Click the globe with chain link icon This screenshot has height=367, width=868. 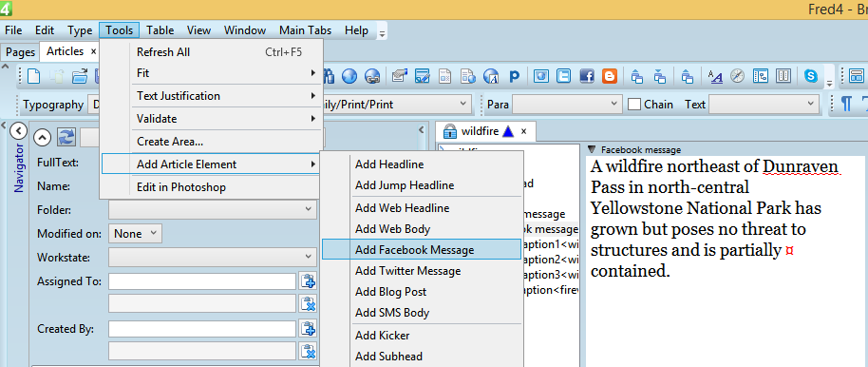[372, 75]
